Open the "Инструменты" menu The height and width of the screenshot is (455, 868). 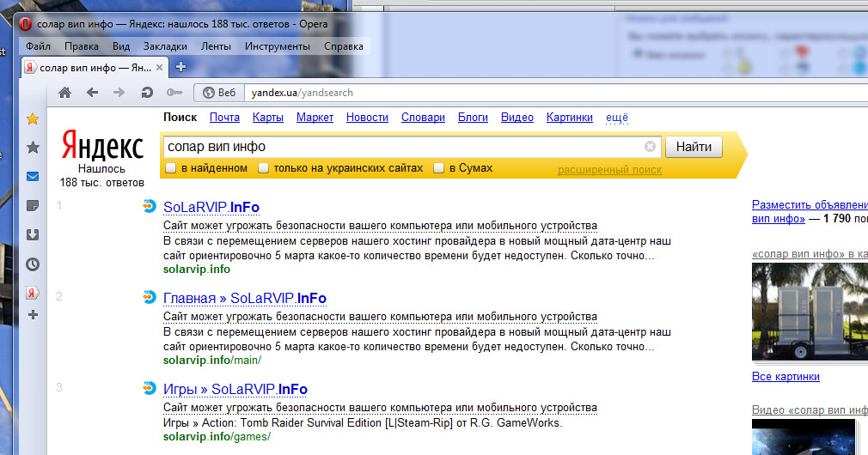click(x=277, y=46)
